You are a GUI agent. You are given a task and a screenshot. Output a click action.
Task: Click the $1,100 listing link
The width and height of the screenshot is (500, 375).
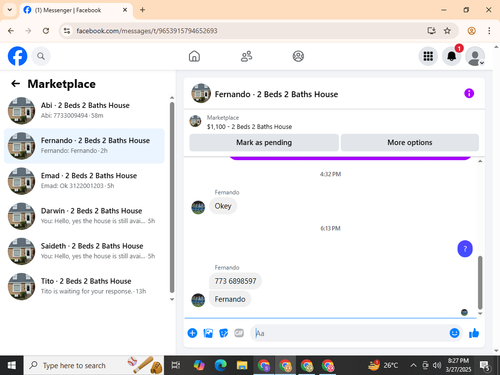tap(249, 127)
